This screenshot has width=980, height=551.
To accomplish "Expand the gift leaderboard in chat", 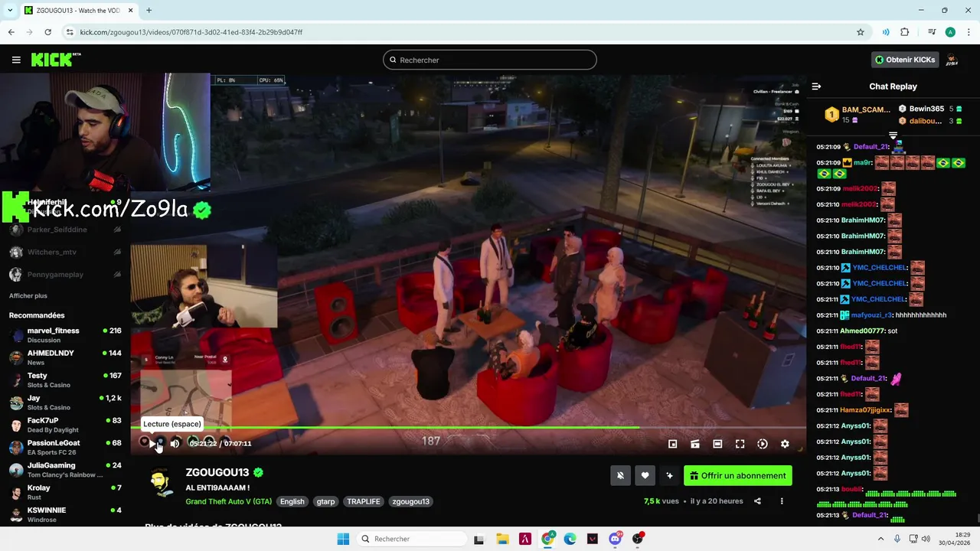I will (893, 135).
